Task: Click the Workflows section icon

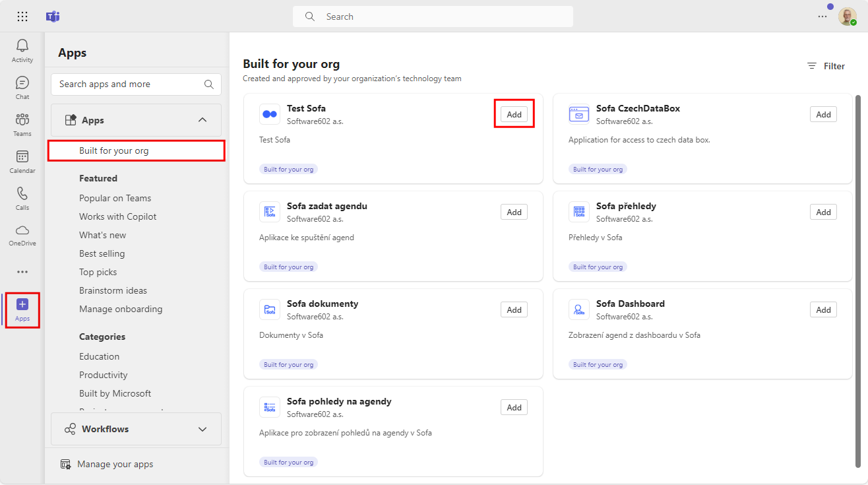Action: tap(70, 429)
